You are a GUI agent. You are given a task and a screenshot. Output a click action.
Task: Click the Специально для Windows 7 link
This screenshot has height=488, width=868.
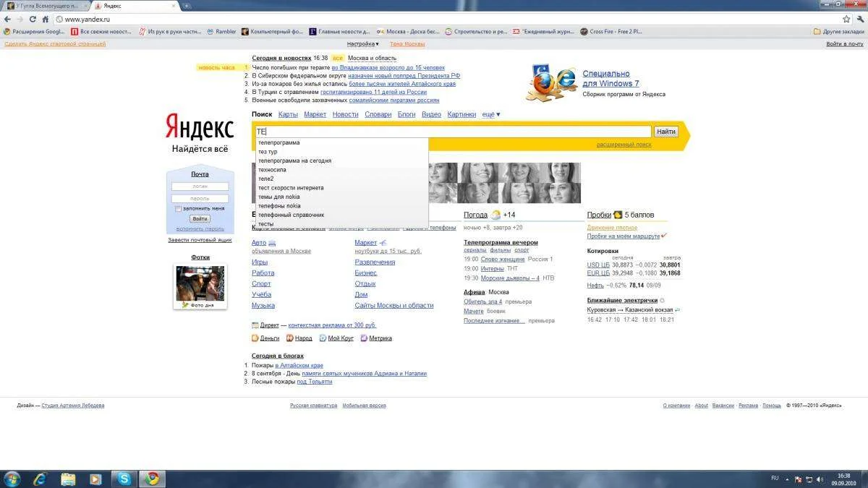611,78
